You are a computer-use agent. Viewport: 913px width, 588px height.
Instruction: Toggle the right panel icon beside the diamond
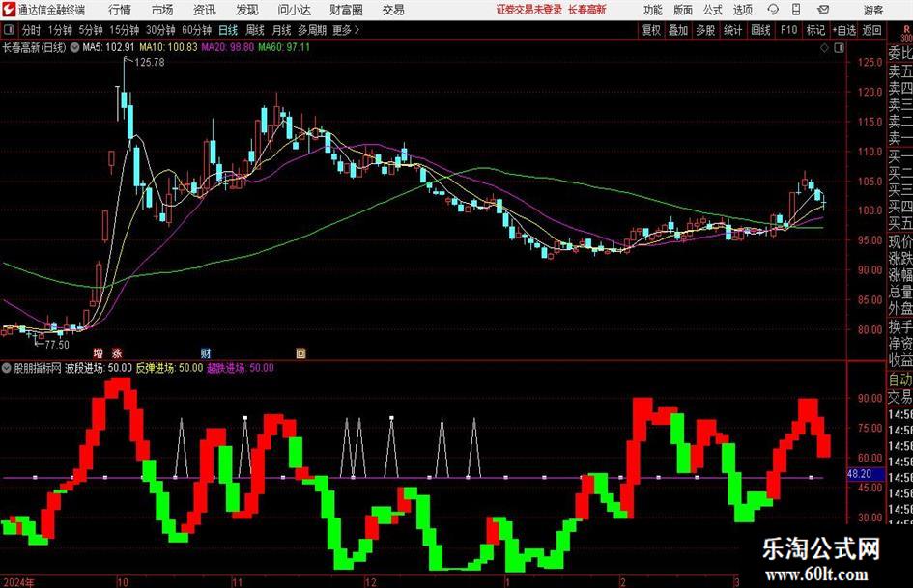click(839, 48)
